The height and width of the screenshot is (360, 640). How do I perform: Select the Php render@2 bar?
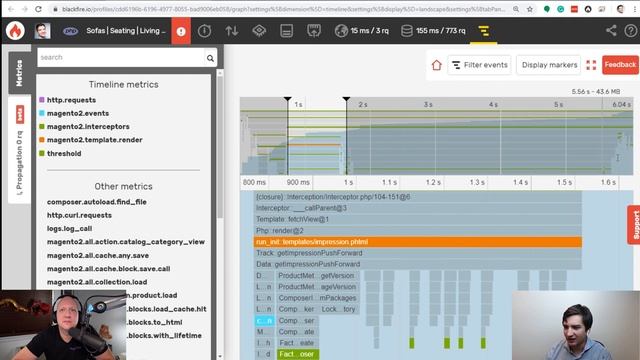click(418, 231)
